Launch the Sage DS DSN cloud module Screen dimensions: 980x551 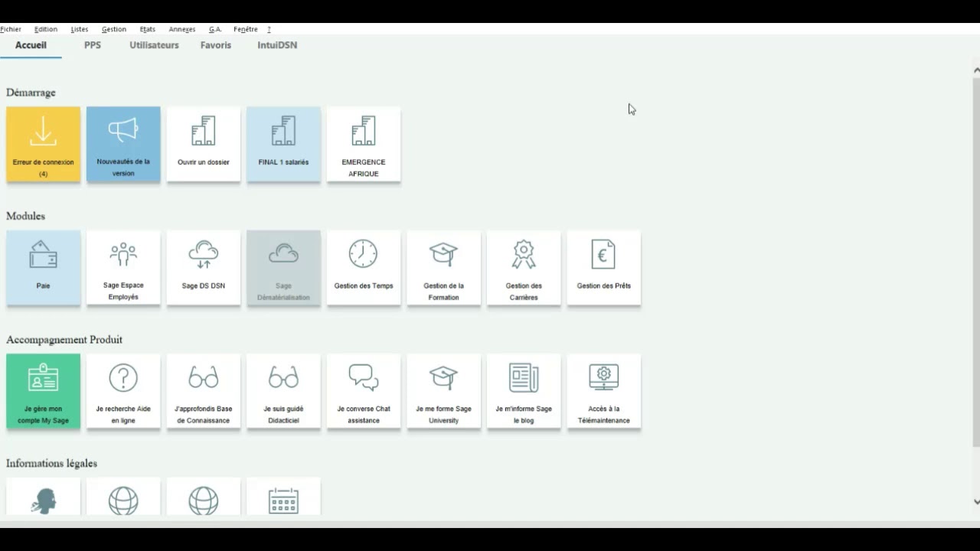(x=204, y=268)
